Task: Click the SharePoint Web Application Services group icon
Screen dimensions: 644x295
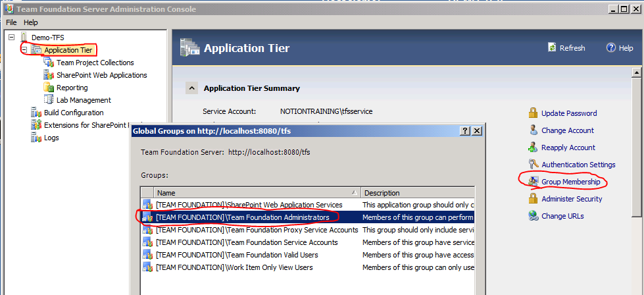Action: click(147, 205)
